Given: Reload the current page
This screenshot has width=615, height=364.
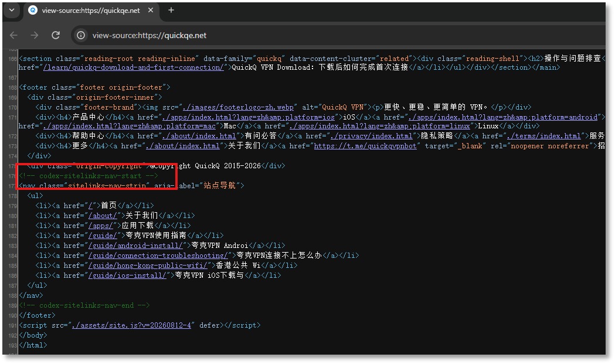Looking at the screenshot, I should tap(56, 35).
